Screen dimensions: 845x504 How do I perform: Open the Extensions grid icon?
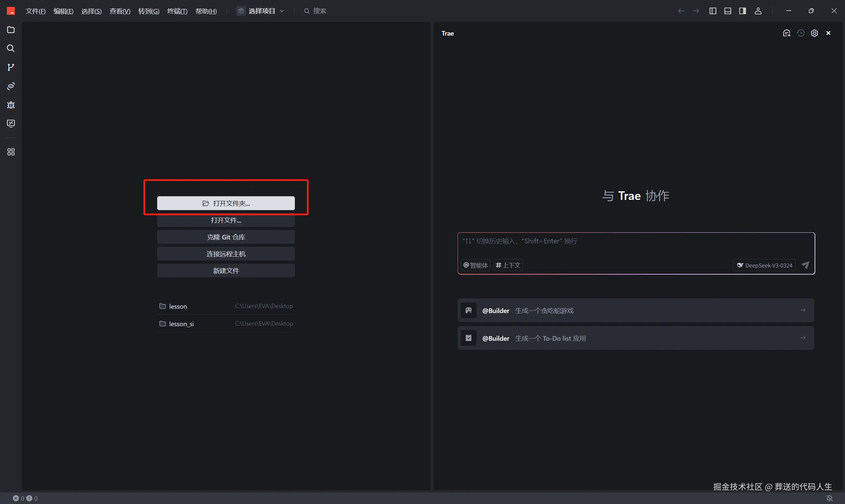(x=11, y=152)
